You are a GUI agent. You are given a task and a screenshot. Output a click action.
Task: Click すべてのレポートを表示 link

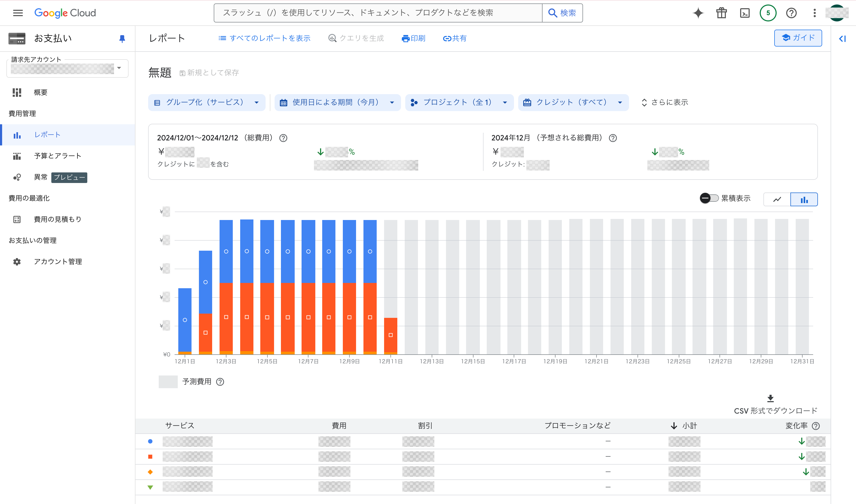(264, 38)
